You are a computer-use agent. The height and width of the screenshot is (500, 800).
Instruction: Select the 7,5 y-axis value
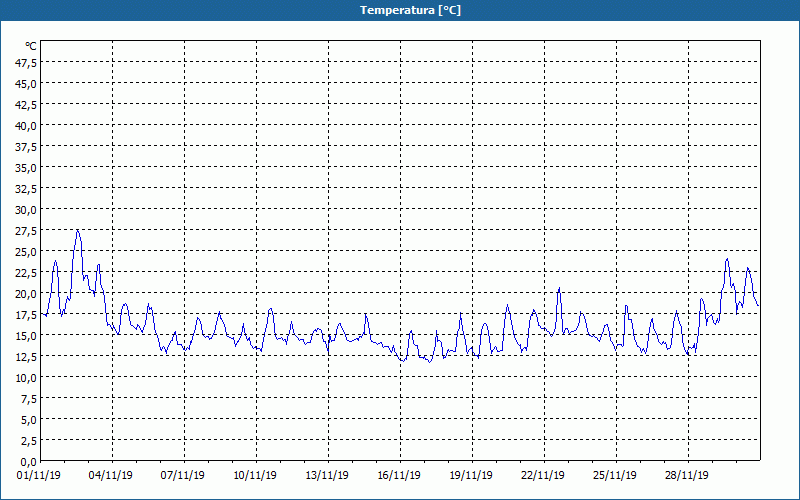29,398
